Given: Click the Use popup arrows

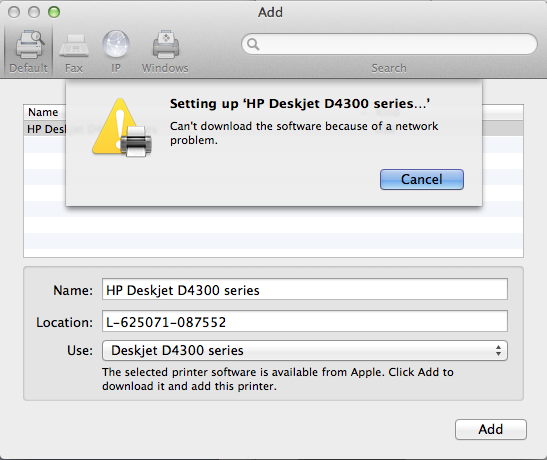Looking at the screenshot, I should pyautogui.click(x=499, y=350).
